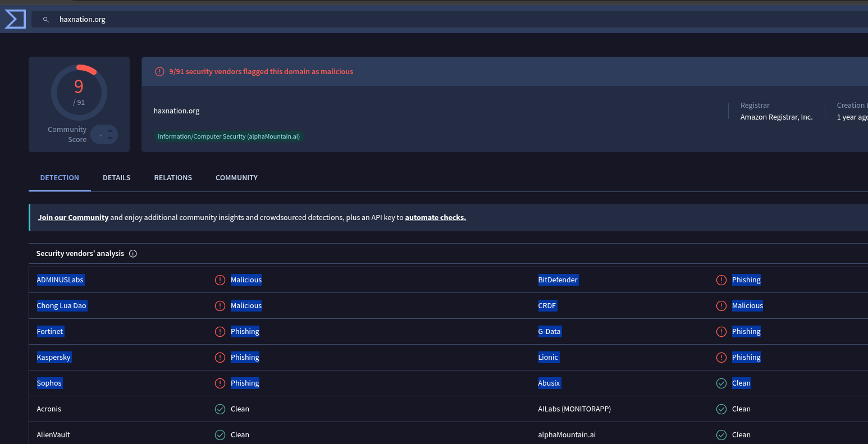Click the alphaMountain.ai vendor name in the table

tap(567, 434)
